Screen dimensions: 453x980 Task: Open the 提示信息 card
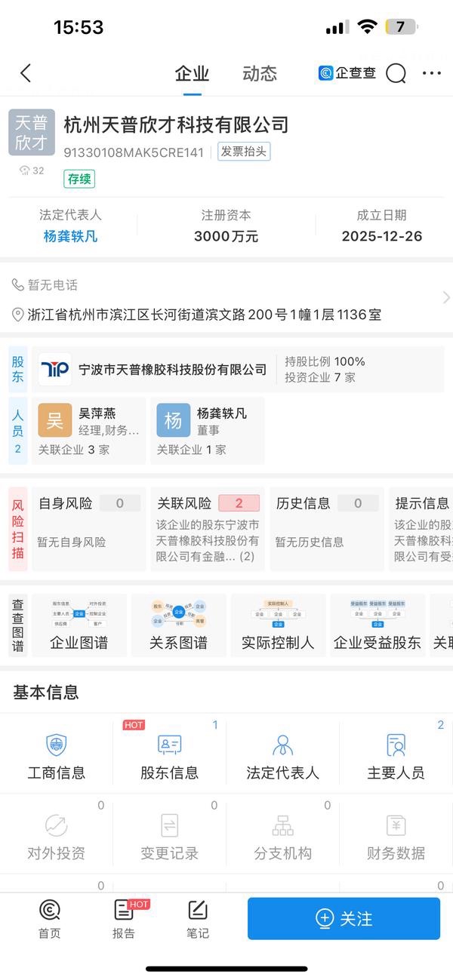coord(421,529)
